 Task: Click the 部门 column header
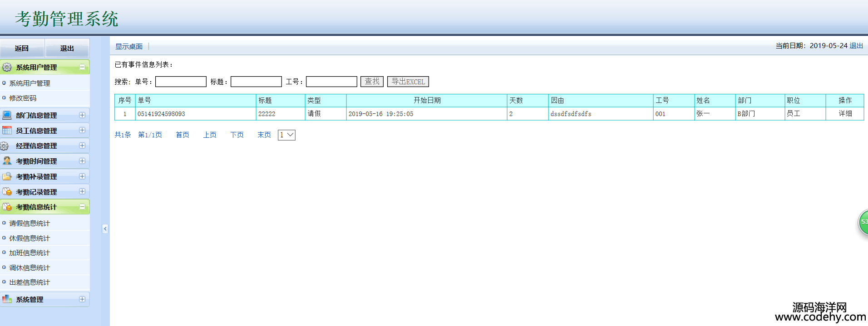tap(760, 101)
